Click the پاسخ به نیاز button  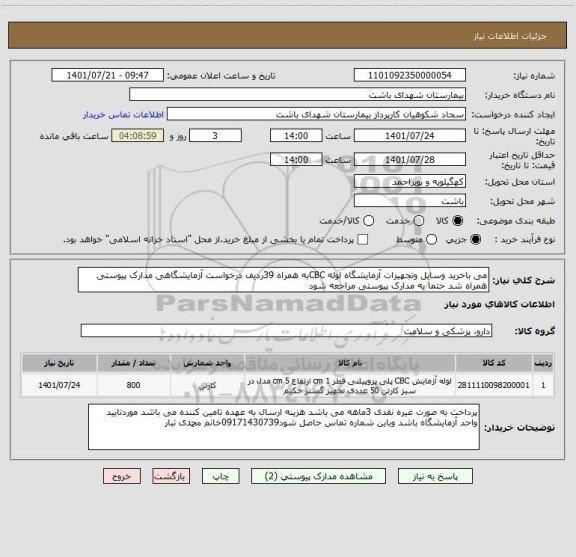pyautogui.click(x=435, y=476)
